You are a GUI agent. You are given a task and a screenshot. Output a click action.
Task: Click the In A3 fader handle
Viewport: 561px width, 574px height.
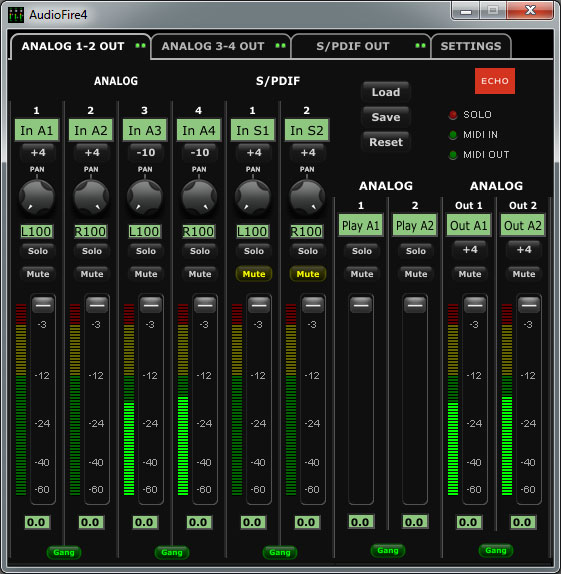pos(151,305)
